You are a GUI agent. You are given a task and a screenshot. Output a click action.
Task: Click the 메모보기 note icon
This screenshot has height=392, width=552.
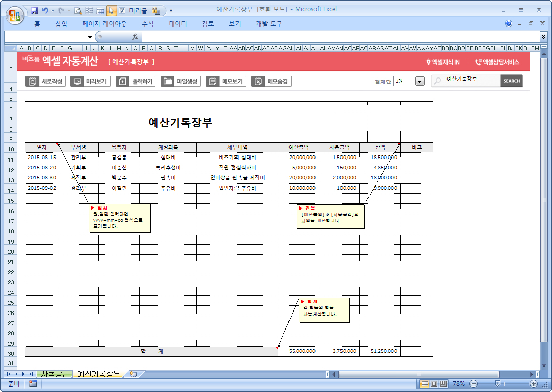coord(213,82)
